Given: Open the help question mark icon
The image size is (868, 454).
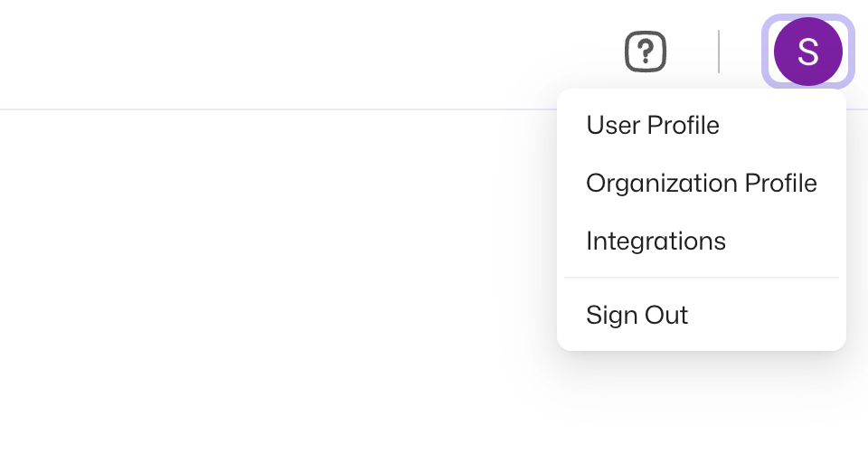Looking at the screenshot, I should coord(646,52).
